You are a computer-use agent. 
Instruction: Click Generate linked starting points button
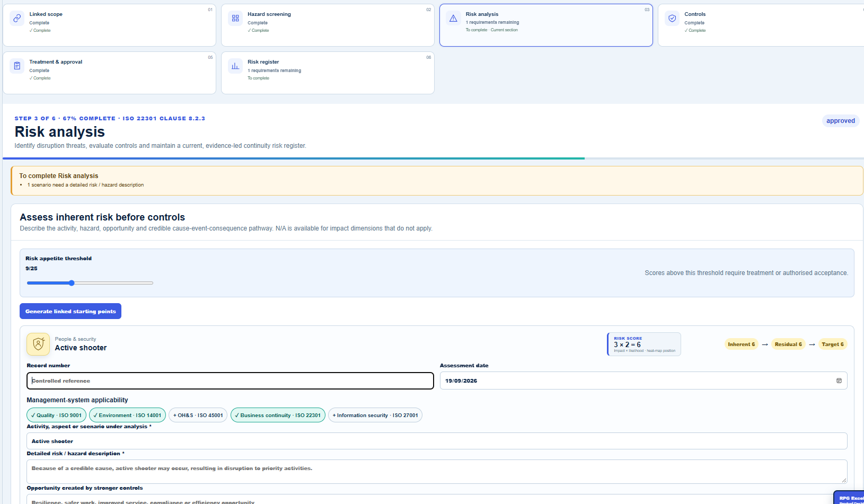point(70,311)
